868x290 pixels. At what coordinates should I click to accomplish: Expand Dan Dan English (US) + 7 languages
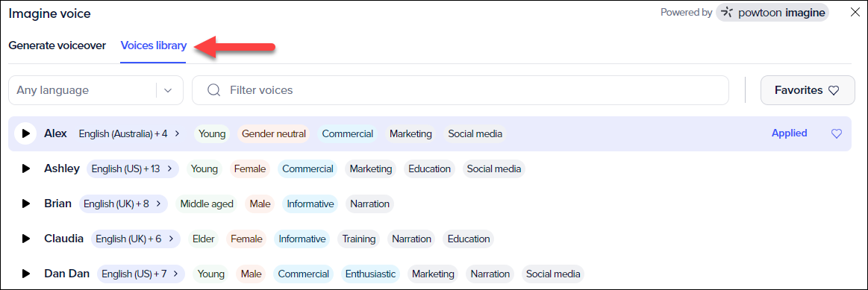(x=140, y=274)
